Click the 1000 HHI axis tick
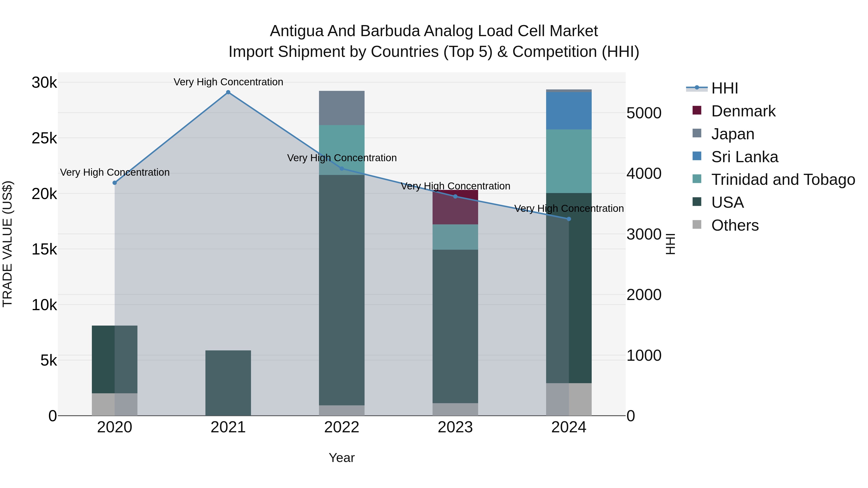This screenshot has width=868, height=488. coord(644,356)
